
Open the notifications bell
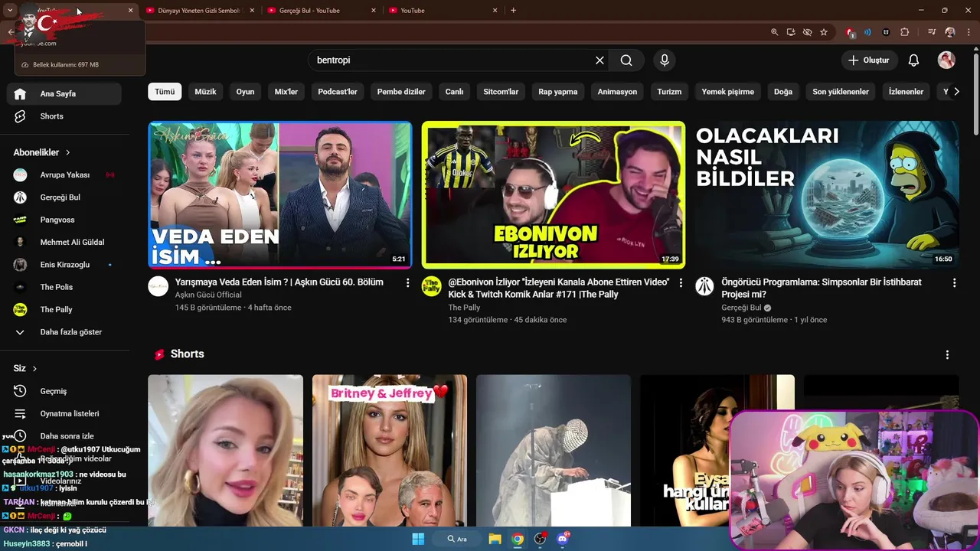tap(913, 60)
